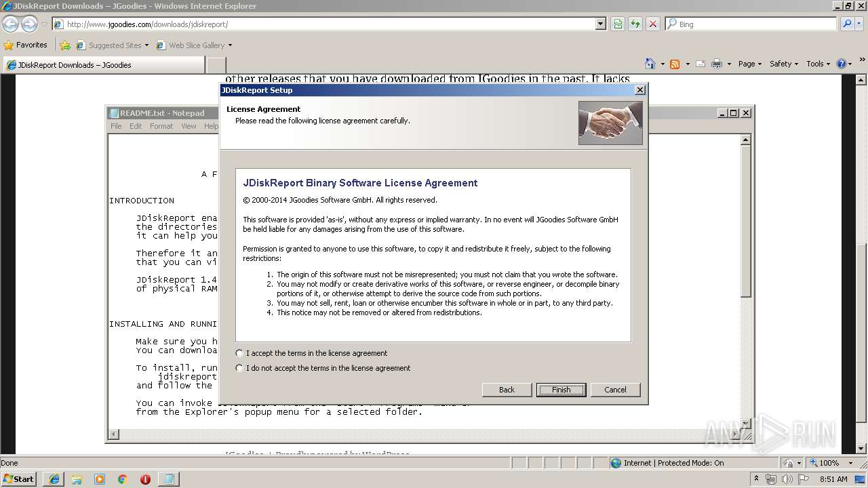Screen dimensions: 868x488
Task: Click Add to Favorites Bar icon
Action: 65,45
